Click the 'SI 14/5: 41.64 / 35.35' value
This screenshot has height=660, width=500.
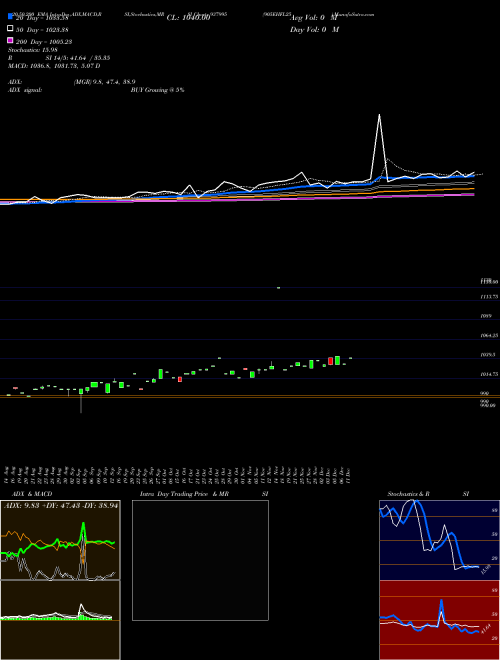pos(78,58)
